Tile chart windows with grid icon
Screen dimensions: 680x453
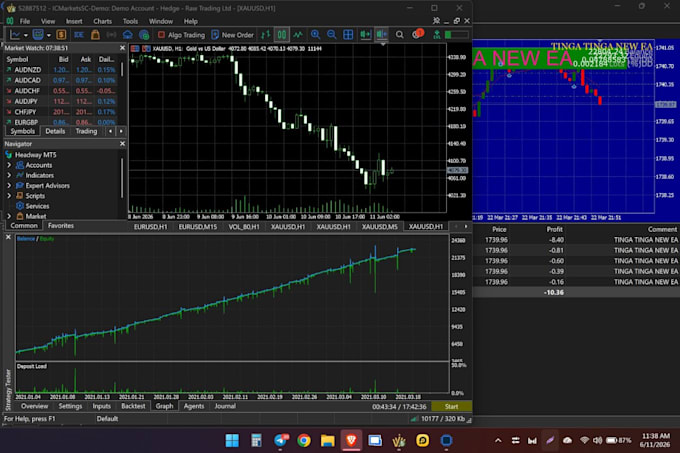click(x=348, y=35)
